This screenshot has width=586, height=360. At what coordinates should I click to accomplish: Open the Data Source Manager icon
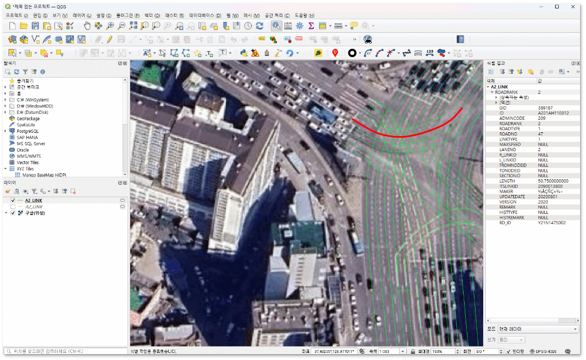tap(12, 40)
